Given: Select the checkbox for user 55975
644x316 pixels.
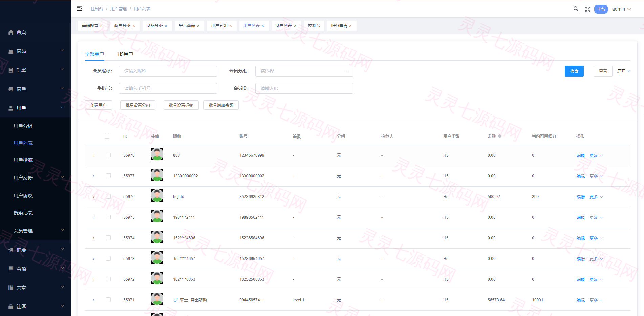Looking at the screenshot, I should pyautogui.click(x=108, y=217).
